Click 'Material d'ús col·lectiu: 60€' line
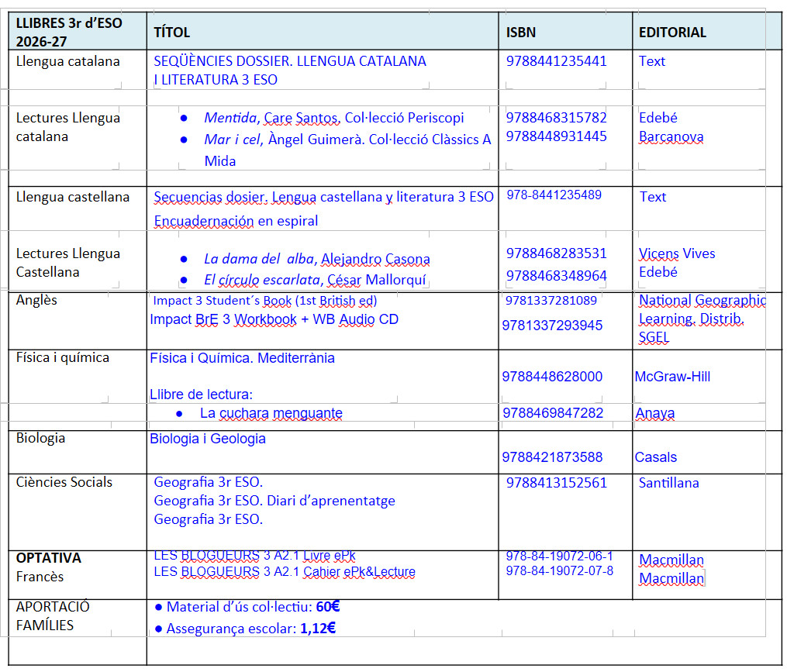The width and height of the screenshot is (787, 672). pyautogui.click(x=247, y=607)
